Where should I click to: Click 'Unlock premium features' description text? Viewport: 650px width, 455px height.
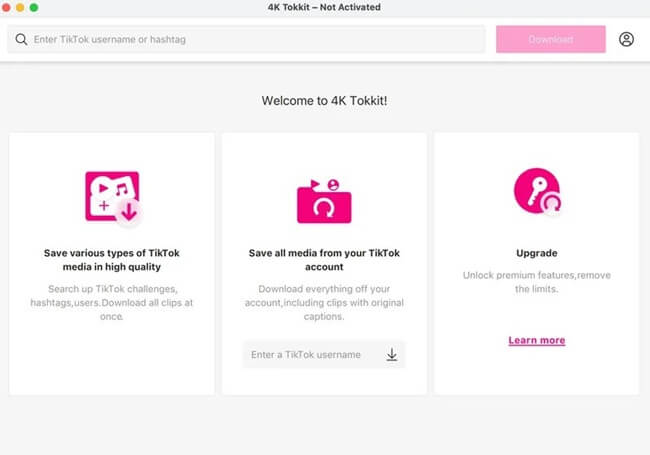tap(536, 282)
